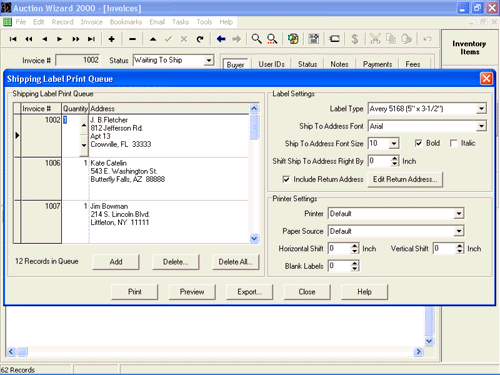Add new record plus icon

112,39
